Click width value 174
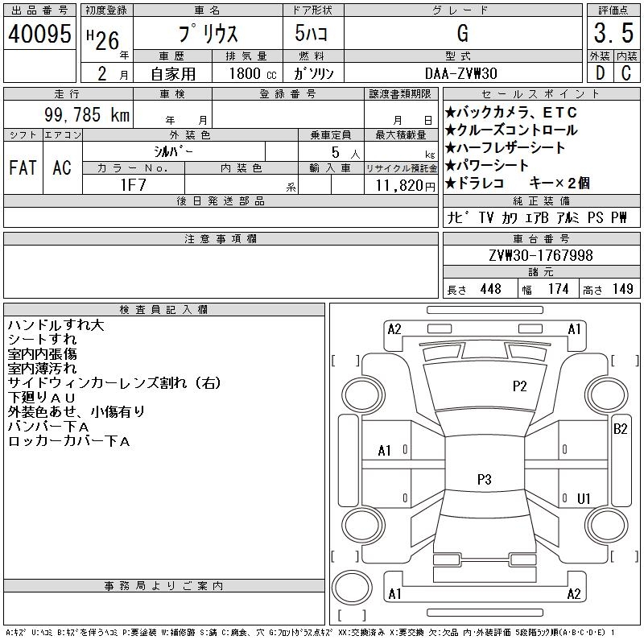The width and height of the screenshot is (644, 644). coord(558,289)
